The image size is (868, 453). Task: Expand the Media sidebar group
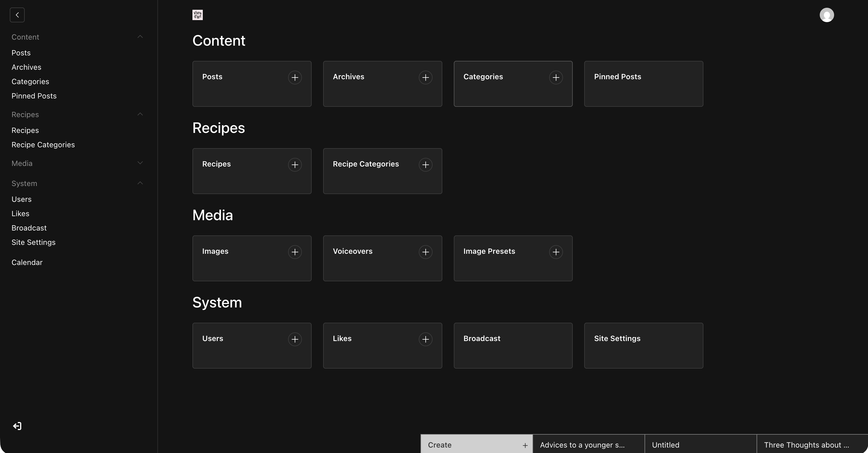pyautogui.click(x=140, y=163)
